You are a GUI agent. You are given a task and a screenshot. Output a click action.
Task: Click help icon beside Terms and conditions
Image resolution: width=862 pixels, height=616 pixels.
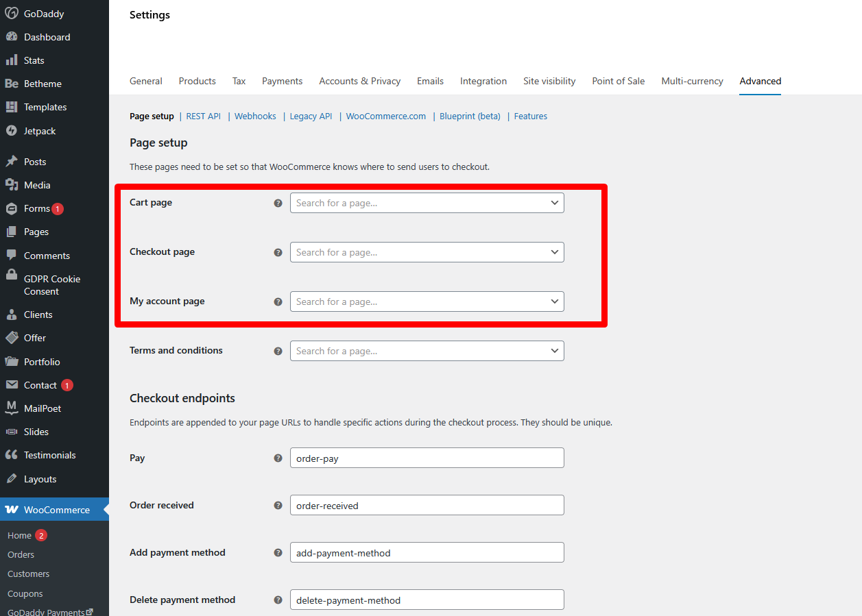(x=278, y=352)
